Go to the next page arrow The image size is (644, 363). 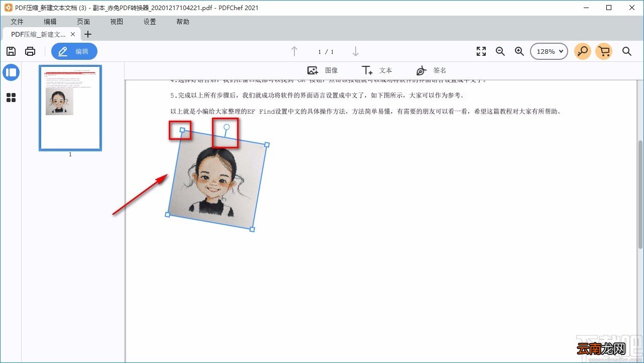point(356,51)
